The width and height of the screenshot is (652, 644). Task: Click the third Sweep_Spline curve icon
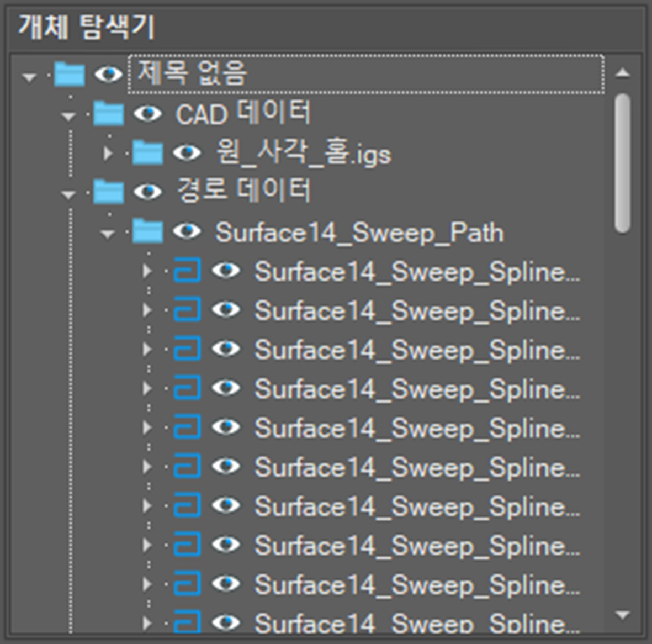[187, 349]
